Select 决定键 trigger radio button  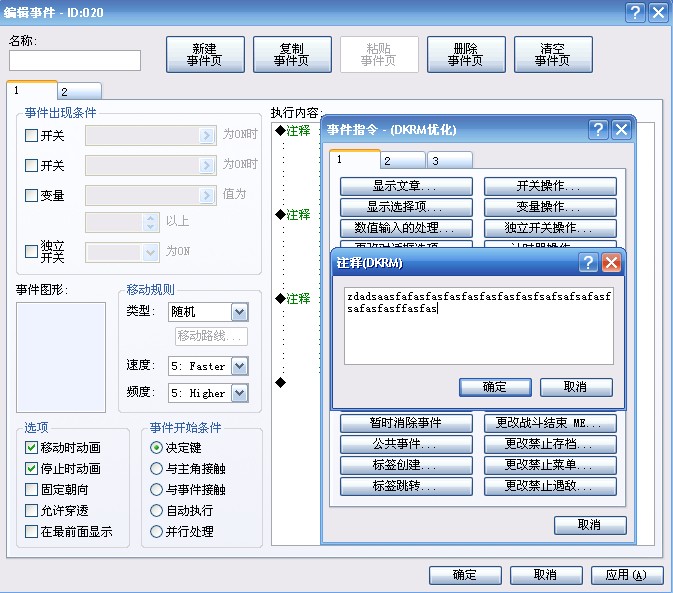click(x=156, y=448)
